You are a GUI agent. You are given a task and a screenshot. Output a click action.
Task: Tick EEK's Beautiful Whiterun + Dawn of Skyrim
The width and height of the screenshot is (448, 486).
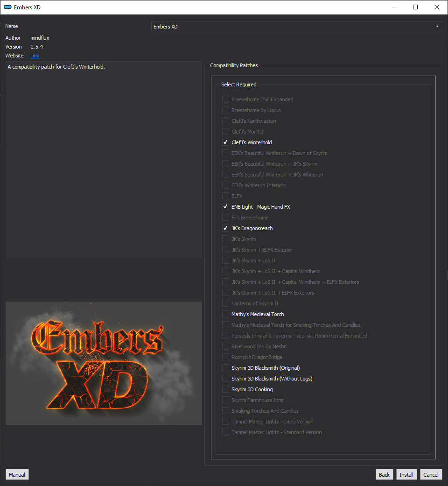coord(225,153)
